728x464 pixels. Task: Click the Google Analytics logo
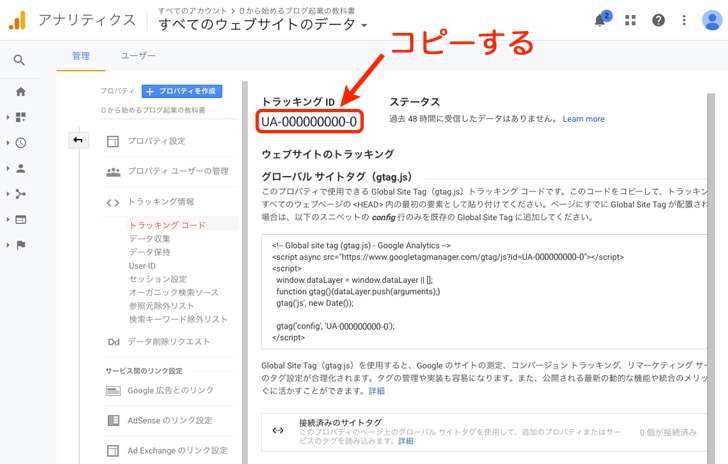click(17, 20)
